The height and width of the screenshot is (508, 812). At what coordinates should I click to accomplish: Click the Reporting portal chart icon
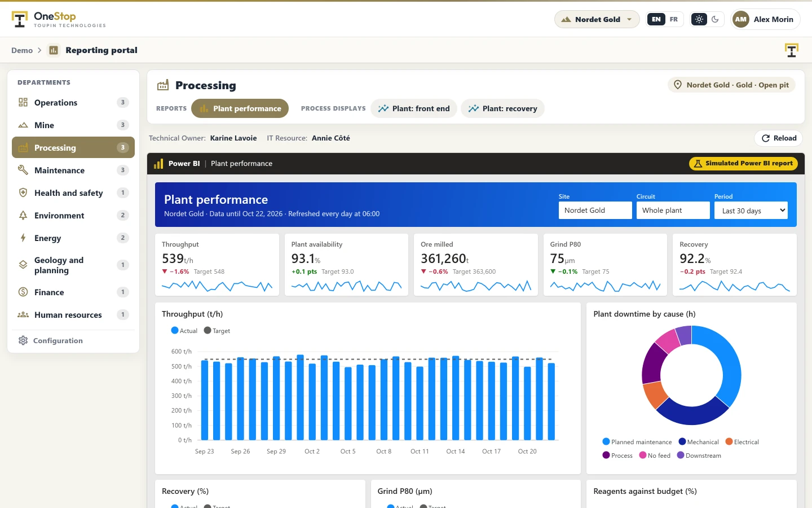point(54,50)
